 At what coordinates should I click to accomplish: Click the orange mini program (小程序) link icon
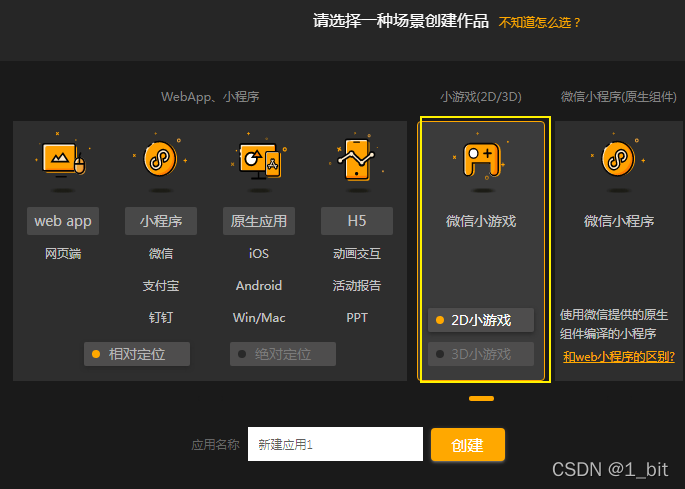pyautogui.click(x=160, y=158)
